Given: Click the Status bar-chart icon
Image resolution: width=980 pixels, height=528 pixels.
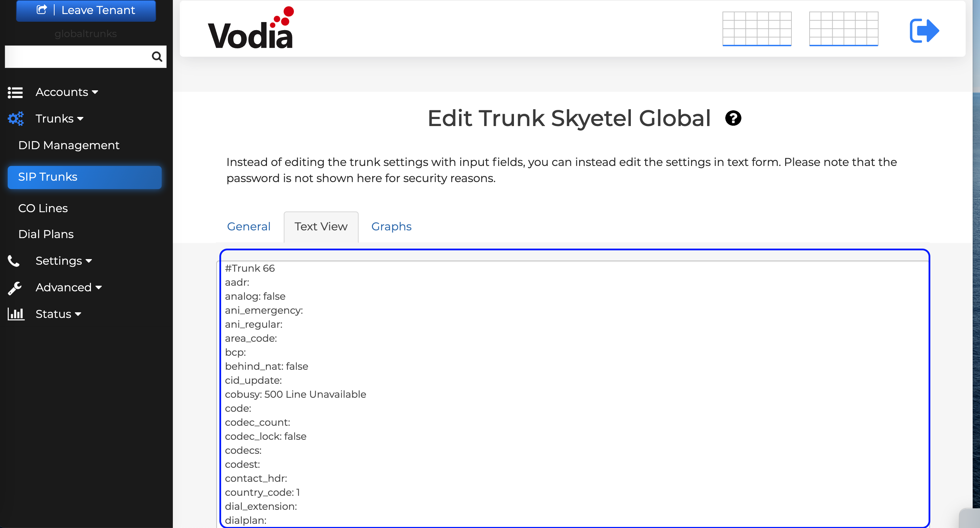Looking at the screenshot, I should pos(16,314).
